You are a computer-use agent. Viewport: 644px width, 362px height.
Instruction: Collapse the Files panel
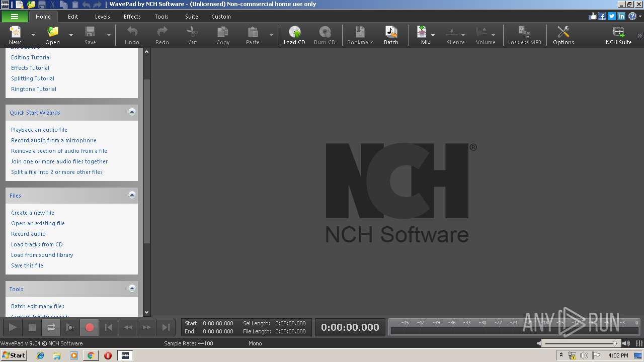pyautogui.click(x=132, y=195)
